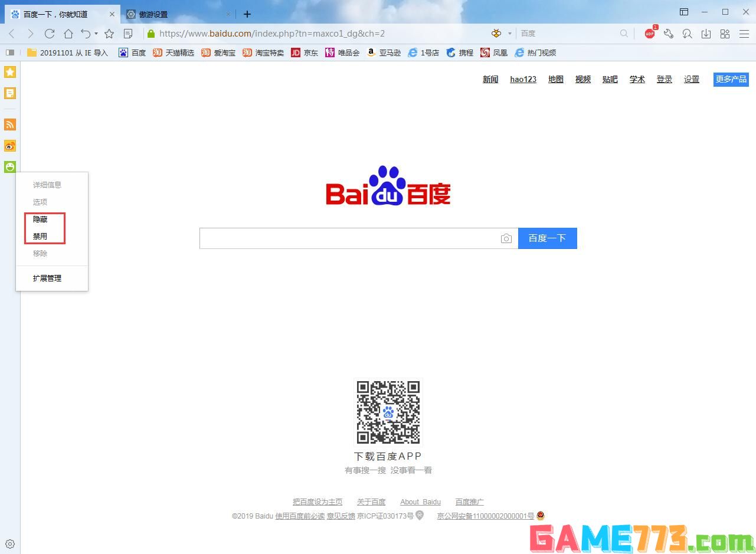The width and height of the screenshot is (756, 554).
Task: Open the downloads icon
Action: (706, 34)
